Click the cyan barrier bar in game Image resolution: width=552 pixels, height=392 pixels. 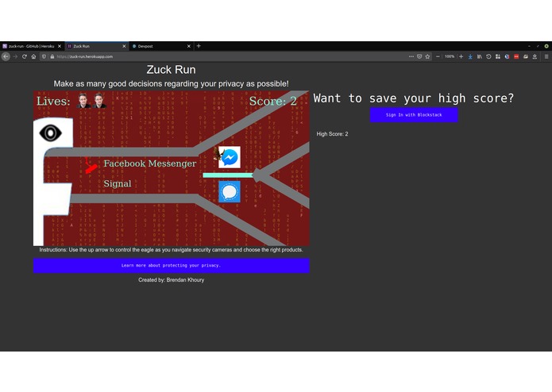[x=228, y=175]
